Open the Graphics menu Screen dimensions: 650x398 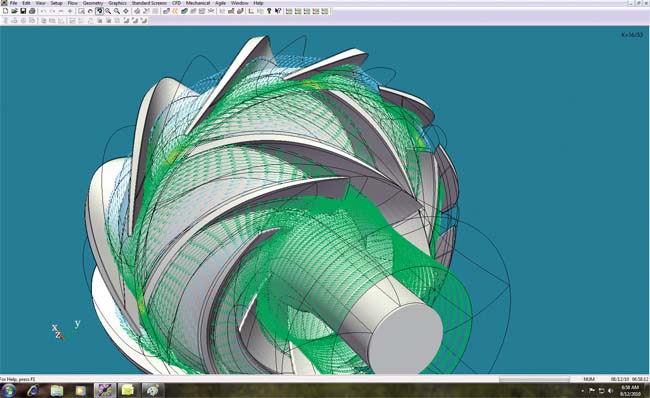tap(117, 3)
